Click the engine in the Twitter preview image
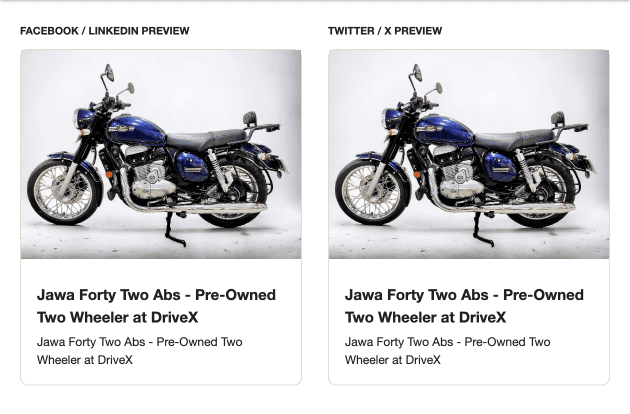630x414 pixels. [459, 173]
